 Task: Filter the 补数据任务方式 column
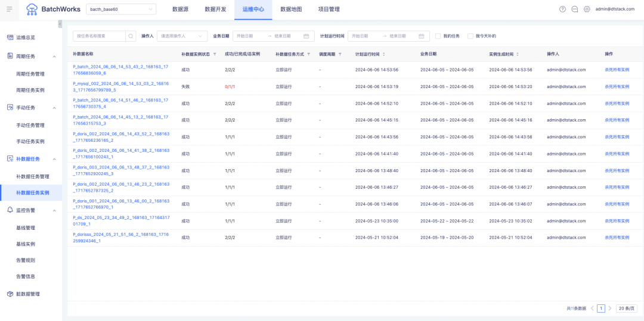pos(308,54)
